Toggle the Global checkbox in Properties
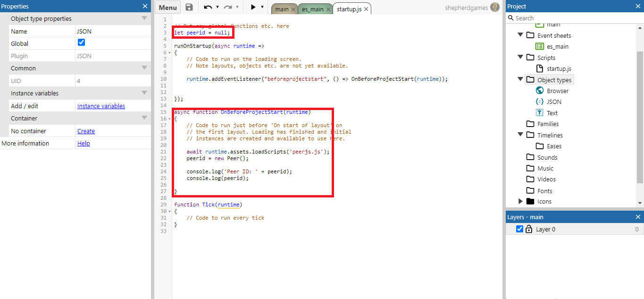This screenshot has width=644, height=299. coord(81,43)
